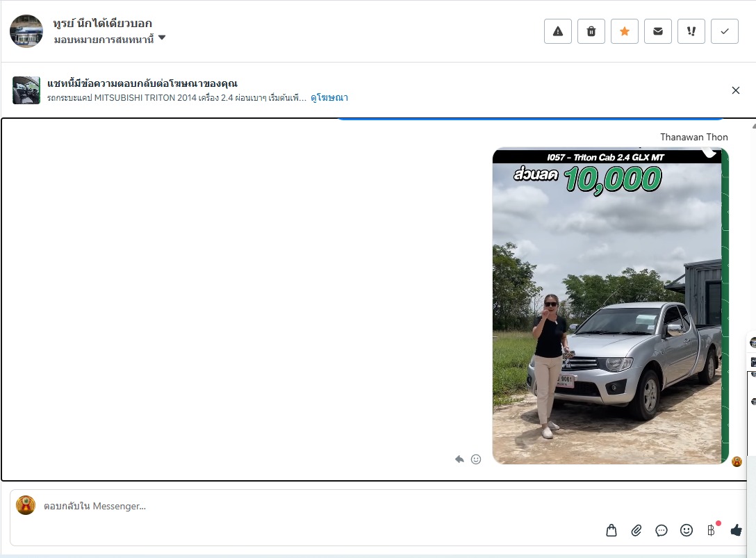Screen dimensions: 756x558
Task: Open the ดูโฆษณา link
Action: tap(329, 97)
